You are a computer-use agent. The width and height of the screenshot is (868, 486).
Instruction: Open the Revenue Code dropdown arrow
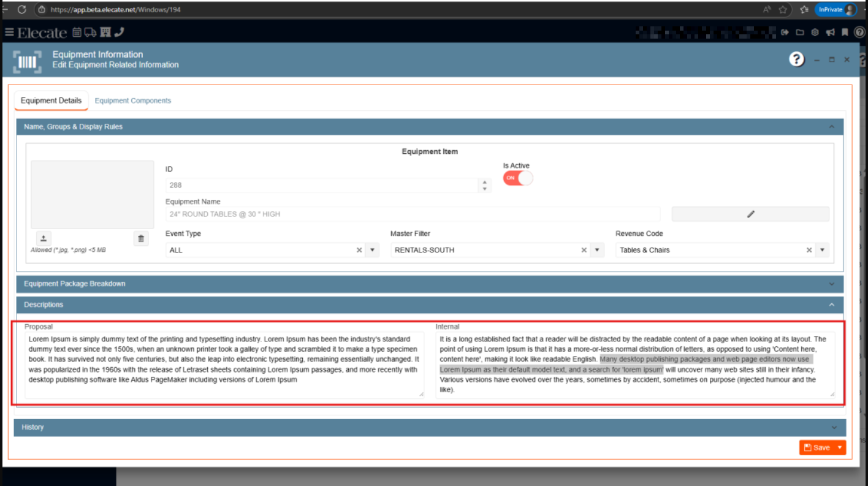[x=822, y=250]
